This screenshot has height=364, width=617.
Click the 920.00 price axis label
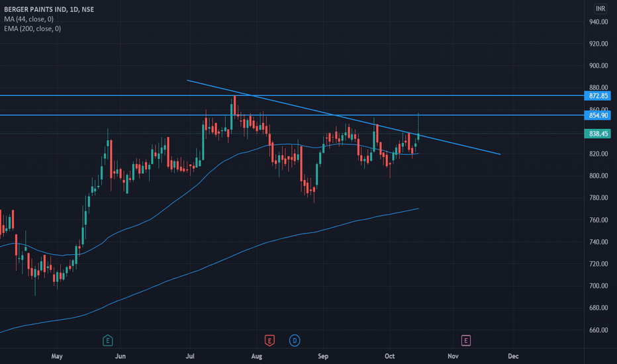598,44
